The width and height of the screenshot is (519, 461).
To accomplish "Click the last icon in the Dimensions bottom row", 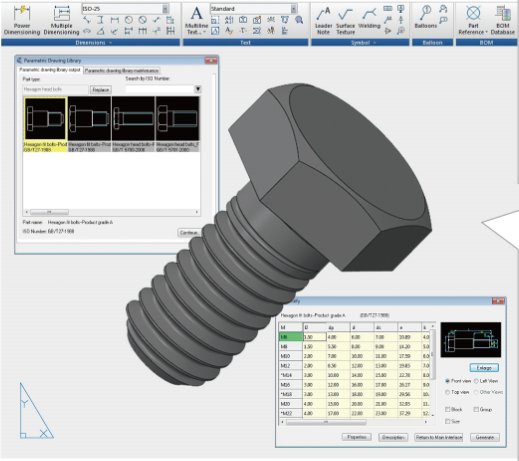I will coord(170,31).
